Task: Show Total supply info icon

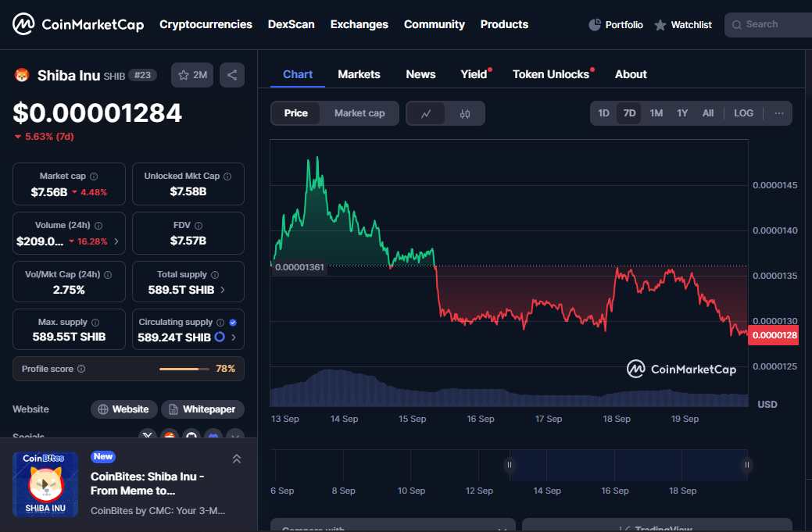Action: [x=215, y=275]
